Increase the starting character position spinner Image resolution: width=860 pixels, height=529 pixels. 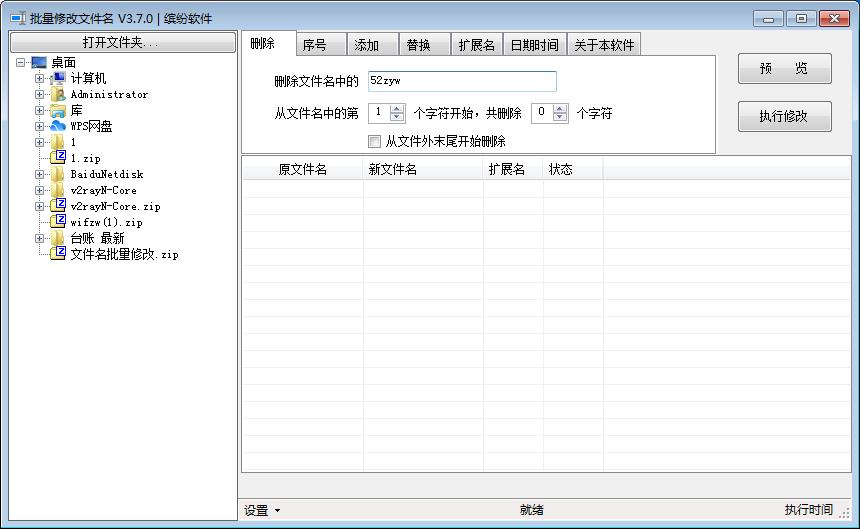397,109
